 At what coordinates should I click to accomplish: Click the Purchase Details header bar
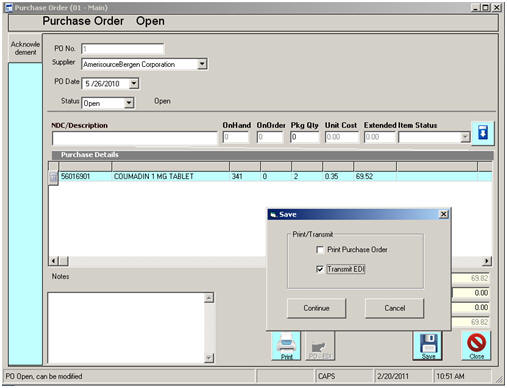[272, 155]
